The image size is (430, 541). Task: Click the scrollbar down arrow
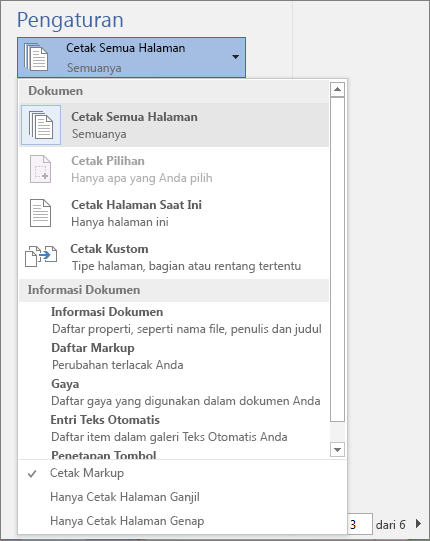point(337,450)
